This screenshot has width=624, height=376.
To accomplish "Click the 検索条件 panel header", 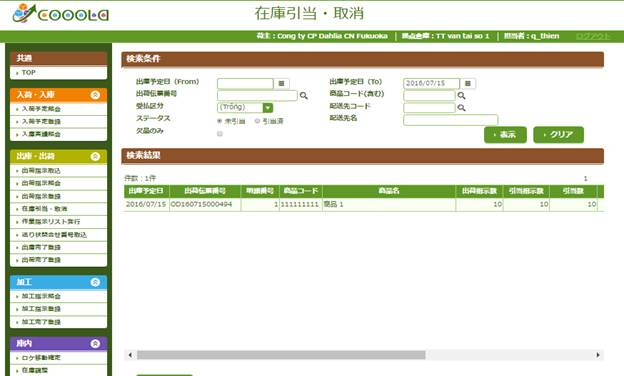I will coord(363,59).
